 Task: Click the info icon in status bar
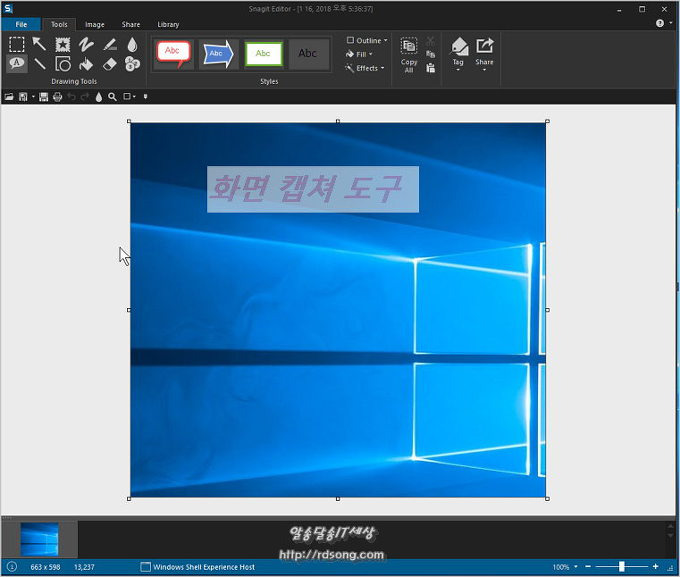pyautogui.click(x=12, y=567)
